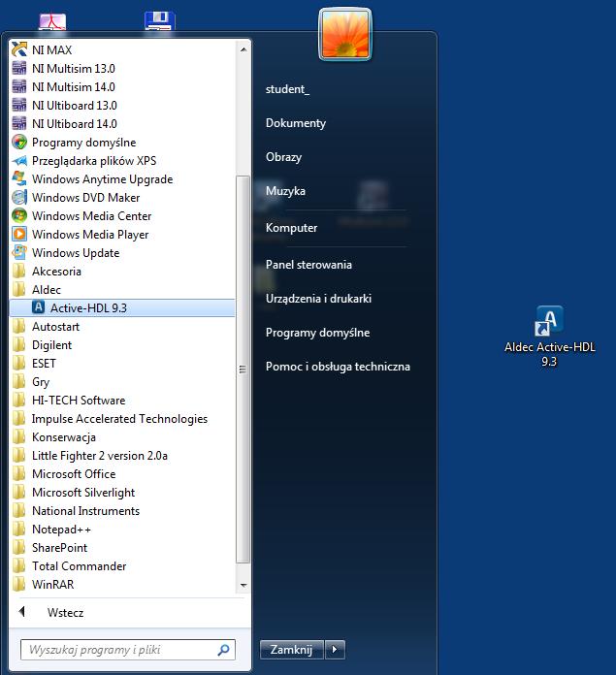The width and height of the screenshot is (616, 675).
Task: Click the floppy disk desktop icon
Action: pyautogui.click(x=160, y=21)
